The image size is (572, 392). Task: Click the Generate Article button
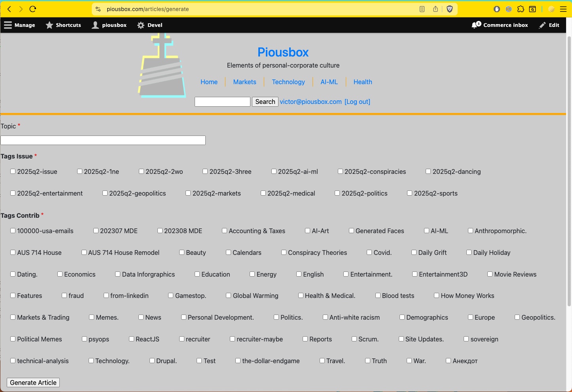[x=33, y=382]
